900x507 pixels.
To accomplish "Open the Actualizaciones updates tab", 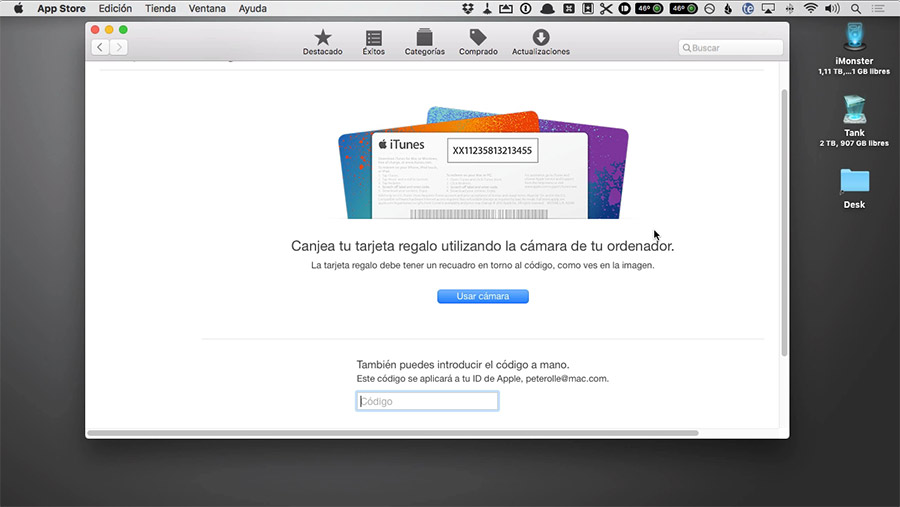I will (541, 42).
